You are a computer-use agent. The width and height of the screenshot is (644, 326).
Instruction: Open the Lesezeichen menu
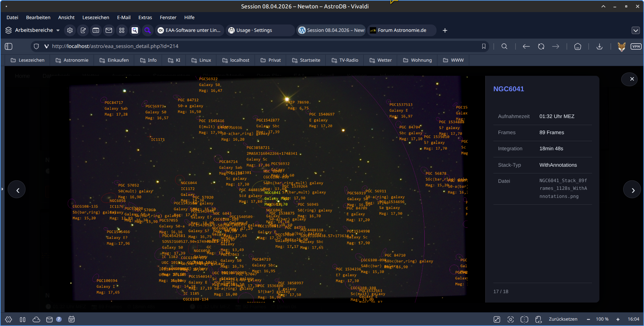tap(96, 17)
